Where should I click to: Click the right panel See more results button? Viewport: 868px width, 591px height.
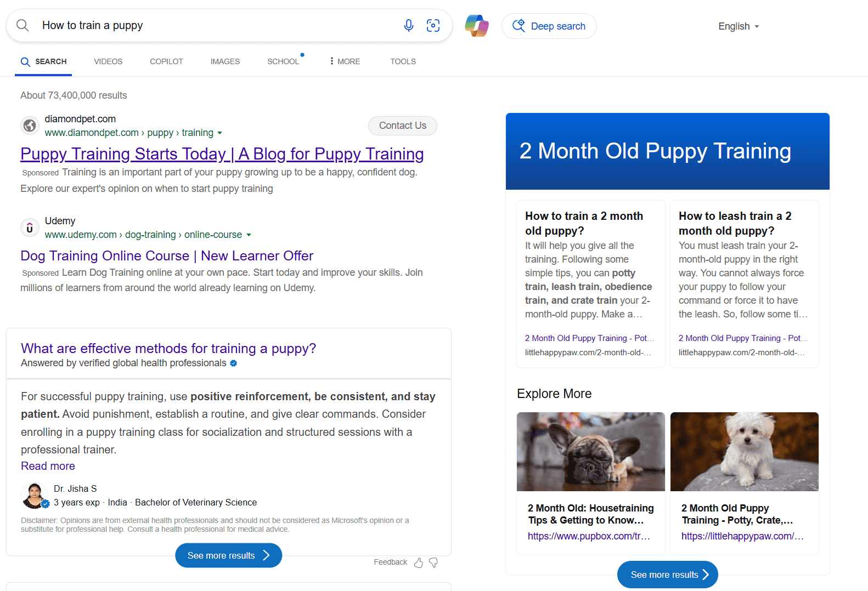tap(667, 575)
